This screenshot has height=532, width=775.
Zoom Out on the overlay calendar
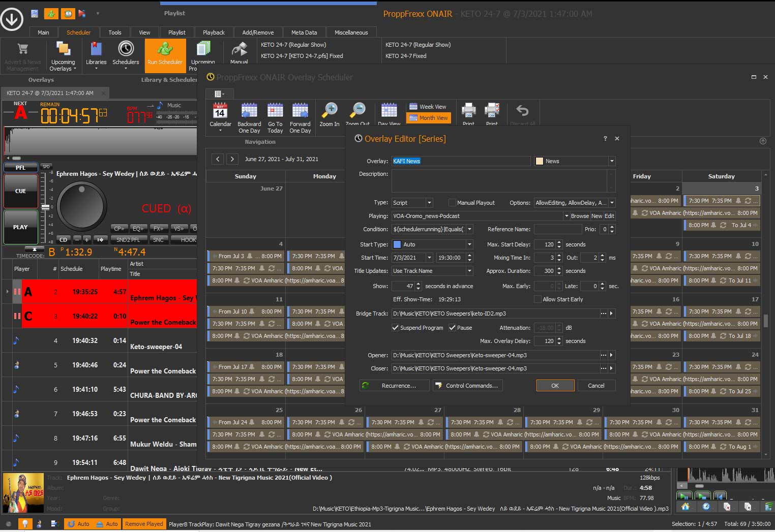coord(358,114)
